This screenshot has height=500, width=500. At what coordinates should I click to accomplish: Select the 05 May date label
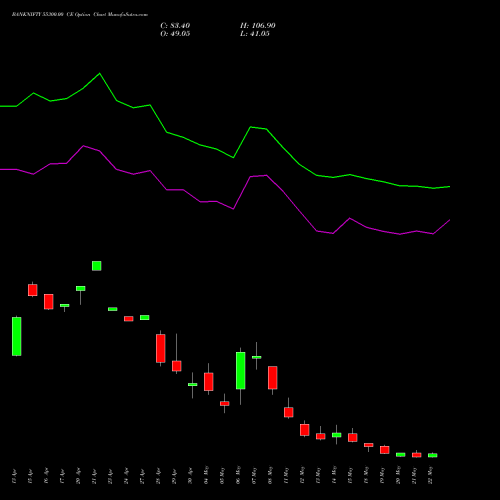(x=222, y=475)
